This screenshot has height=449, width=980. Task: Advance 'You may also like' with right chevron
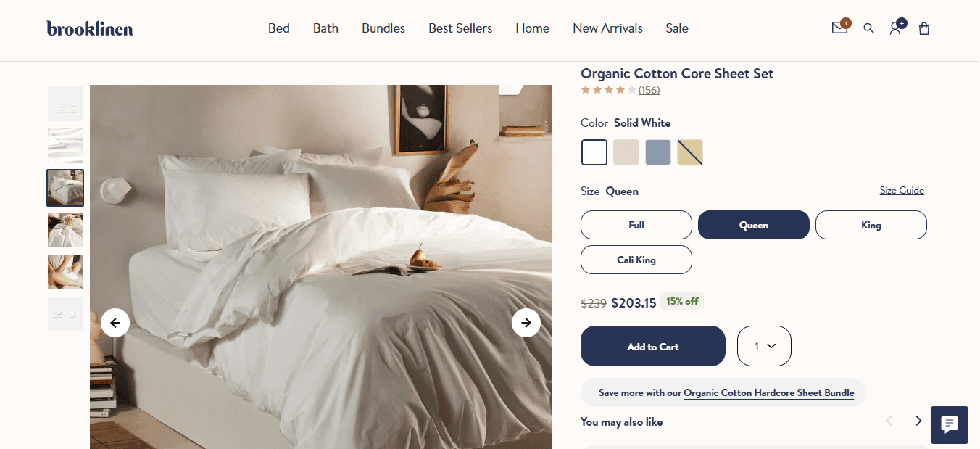tap(918, 421)
